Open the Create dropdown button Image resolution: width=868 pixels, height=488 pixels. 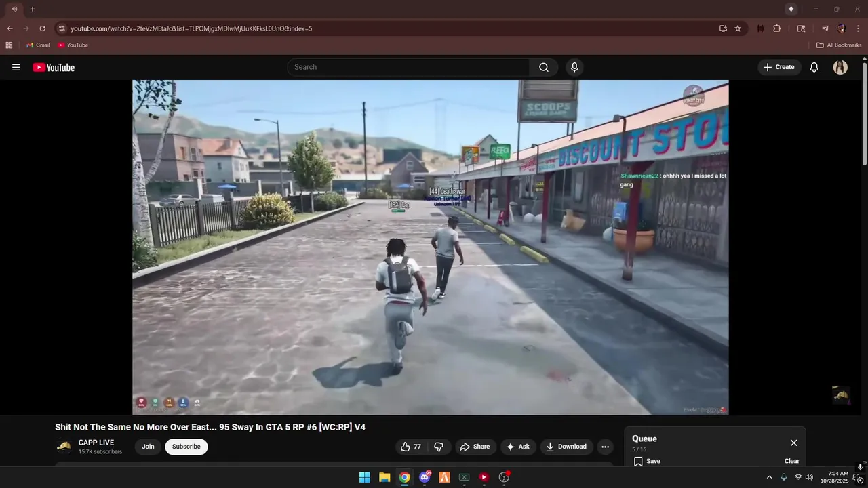779,67
